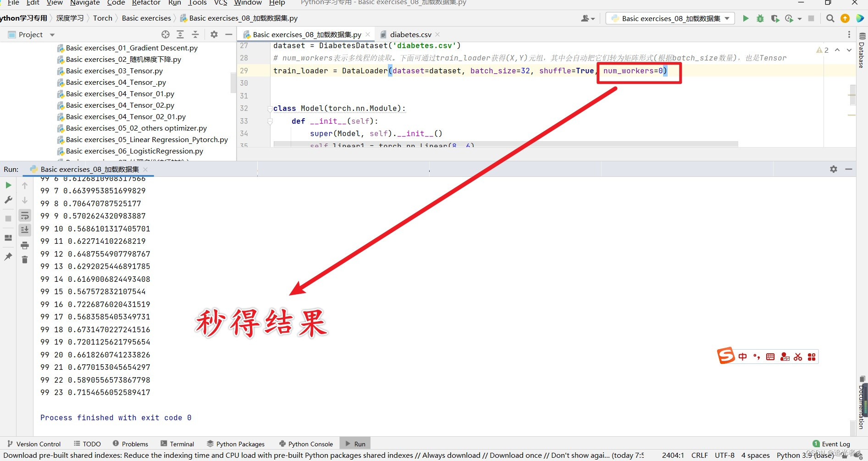Screen dimensions: 868x461
Task: Hide the Project panel with the minus icon
Action: click(x=229, y=34)
